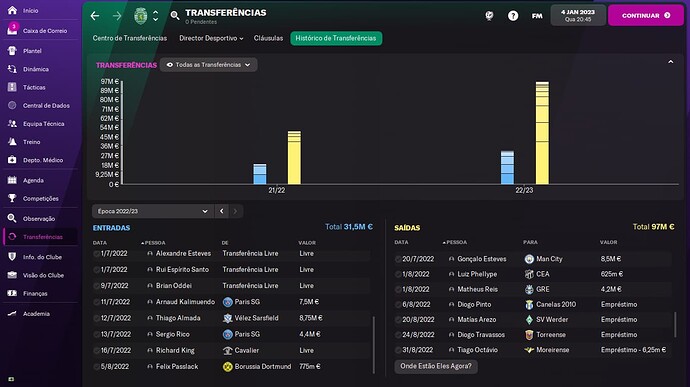Switch to Centro de Transferências tab
The height and width of the screenshot is (387, 690).
pyautogui.click(x=130, y=38)
